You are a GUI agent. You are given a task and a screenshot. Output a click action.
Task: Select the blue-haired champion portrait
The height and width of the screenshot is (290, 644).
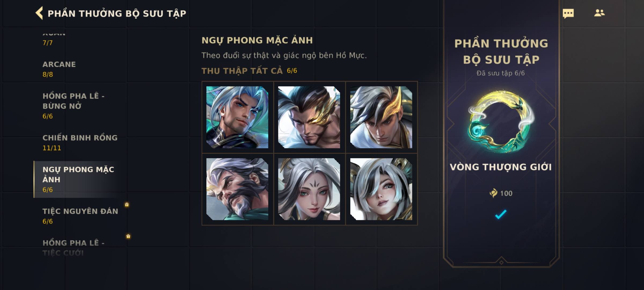click(x=237, y=117)
